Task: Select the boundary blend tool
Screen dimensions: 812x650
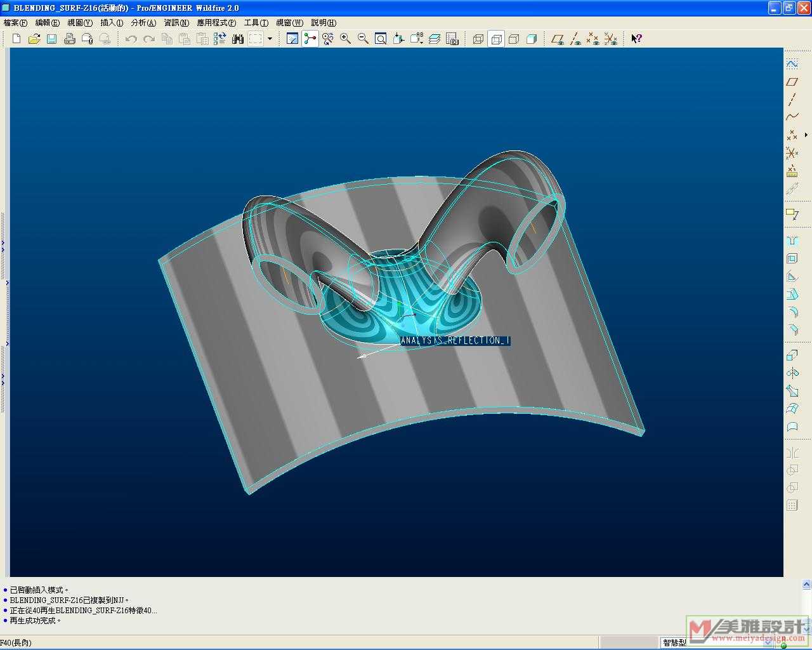Action: click(x=792, y=409)
